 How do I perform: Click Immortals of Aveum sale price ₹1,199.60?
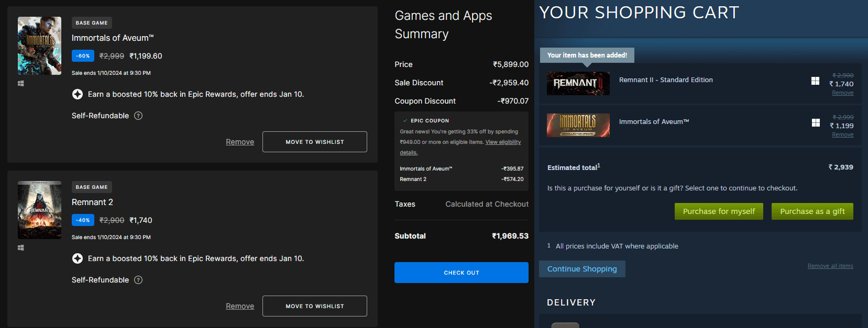[146, 56]
